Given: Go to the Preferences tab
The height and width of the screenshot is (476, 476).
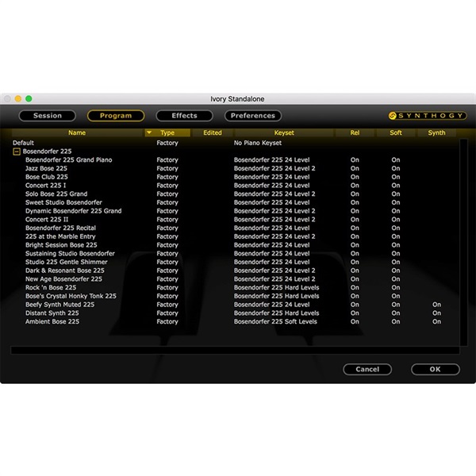Looking at the screenshot, I should click(252, 116).
